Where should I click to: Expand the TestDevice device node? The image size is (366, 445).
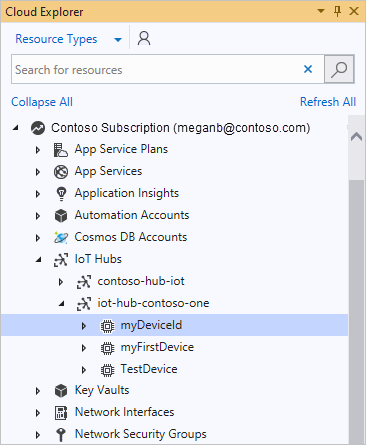[x=84, y=370]
